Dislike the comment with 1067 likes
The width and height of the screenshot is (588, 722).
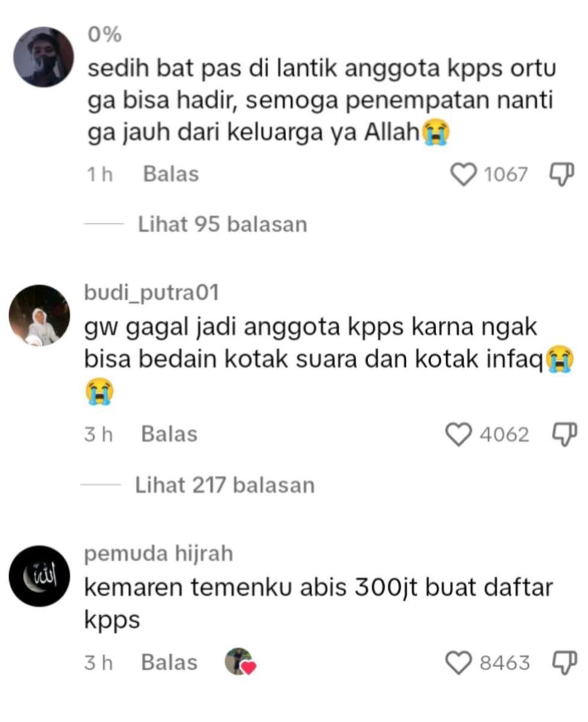(x=562, y=174)
